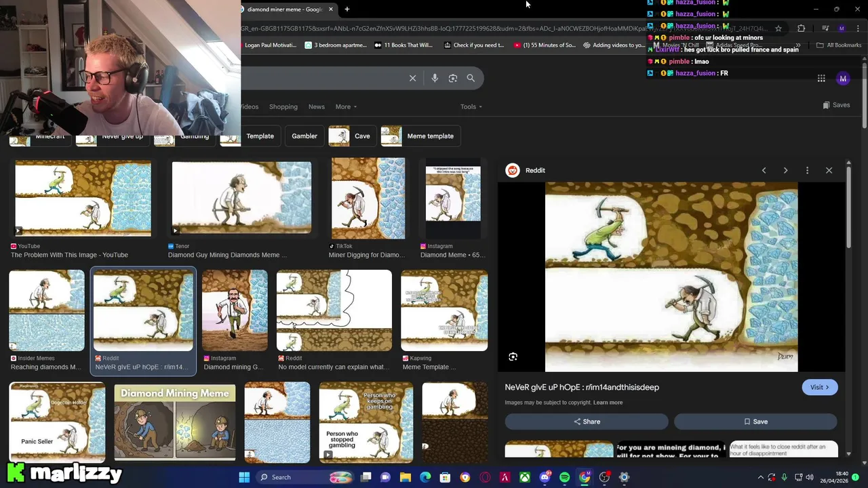
Task: Go to previous image in preview panel
Action: pos(764,170)
